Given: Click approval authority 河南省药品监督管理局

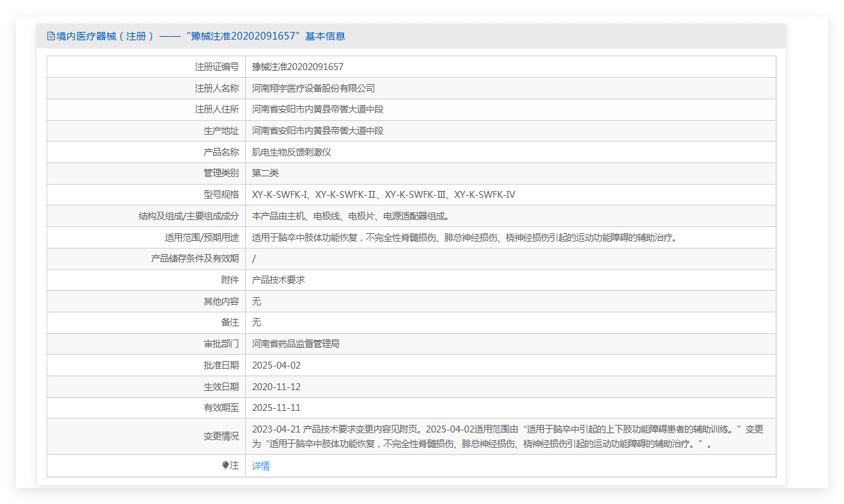Looking at the screenshot, I should (x=296, y=344).
